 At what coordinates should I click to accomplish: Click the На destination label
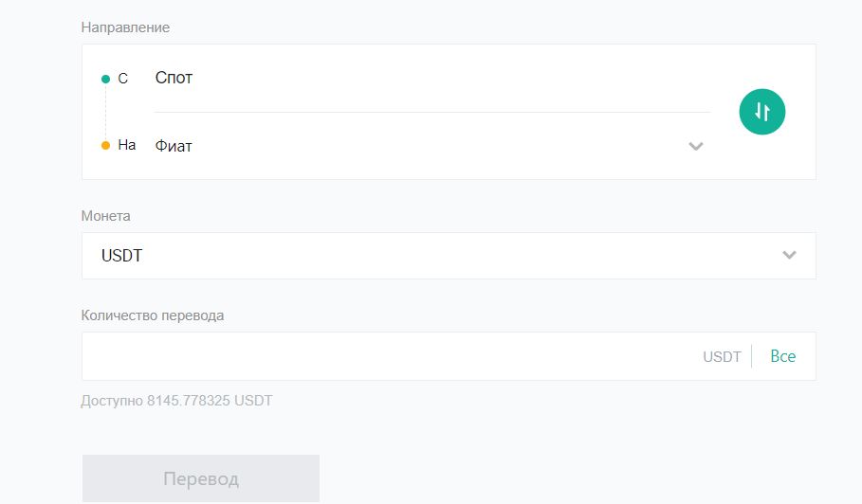pyautogui.click(x=127, y=145)
